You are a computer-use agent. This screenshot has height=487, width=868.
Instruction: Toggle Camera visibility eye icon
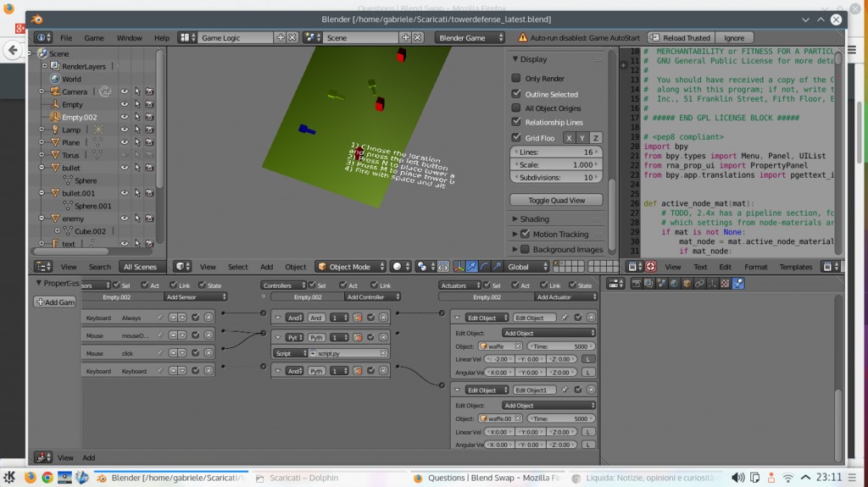124,91
